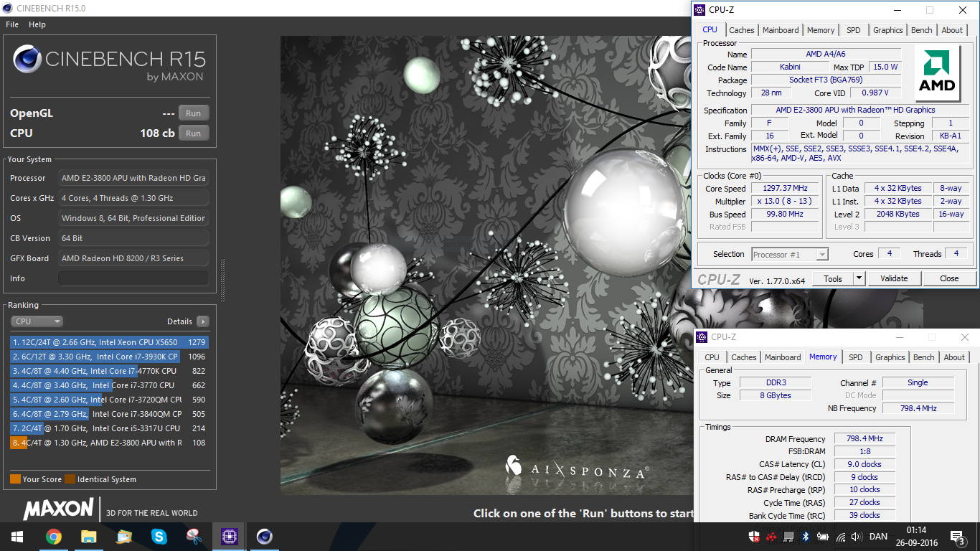Image resolution: width=980 pixels, height=551 pixels.
Task: Click the DRAM Frequency 798.4 MHz value
Action: tap(864, 438)
